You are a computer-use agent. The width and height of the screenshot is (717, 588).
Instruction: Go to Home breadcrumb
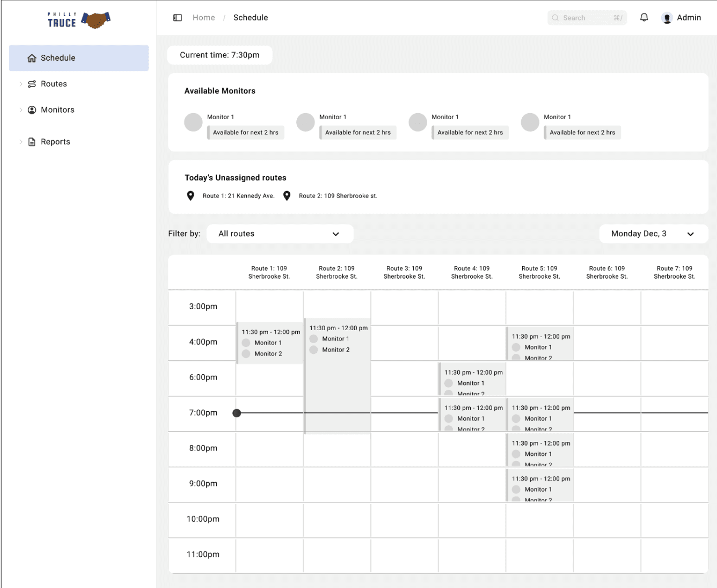pyautogui.click(x=204, y=18)
